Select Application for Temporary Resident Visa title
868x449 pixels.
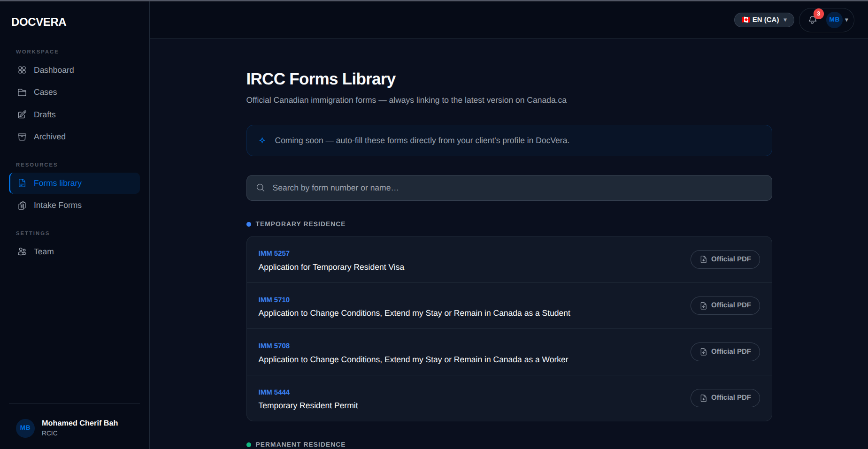[x=331, y=267]
